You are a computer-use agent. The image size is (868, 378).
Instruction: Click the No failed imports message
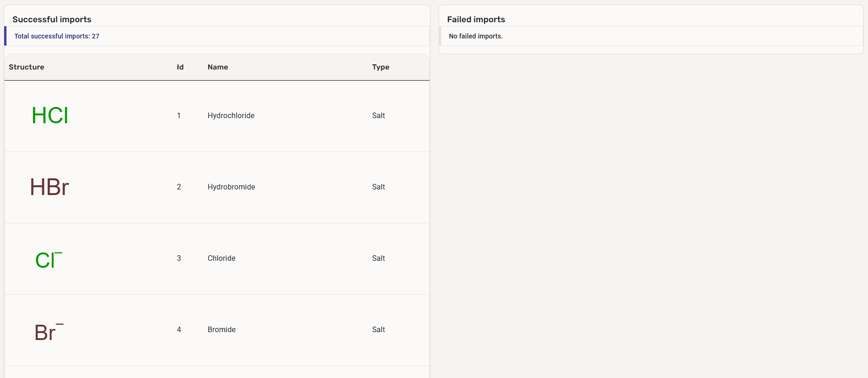click(476, 36)
